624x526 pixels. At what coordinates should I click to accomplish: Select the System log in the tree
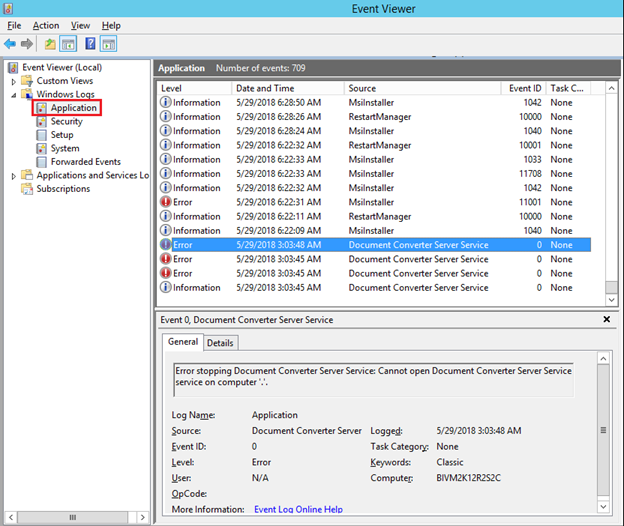click(x=65, y=148)
